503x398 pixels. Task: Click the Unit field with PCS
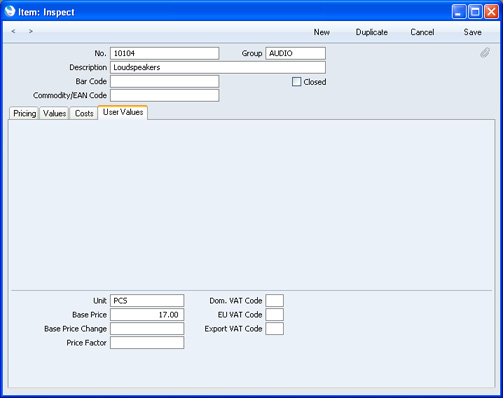(147, 301)
